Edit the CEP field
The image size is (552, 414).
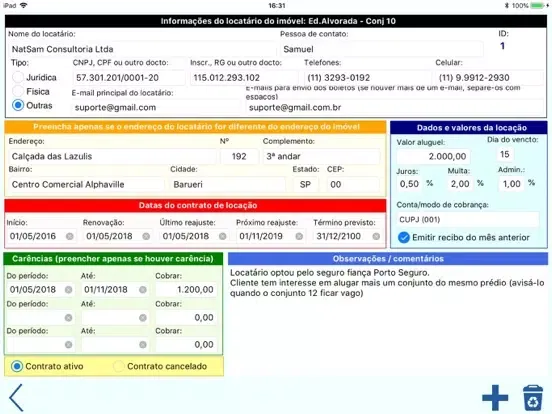(353, 184)
